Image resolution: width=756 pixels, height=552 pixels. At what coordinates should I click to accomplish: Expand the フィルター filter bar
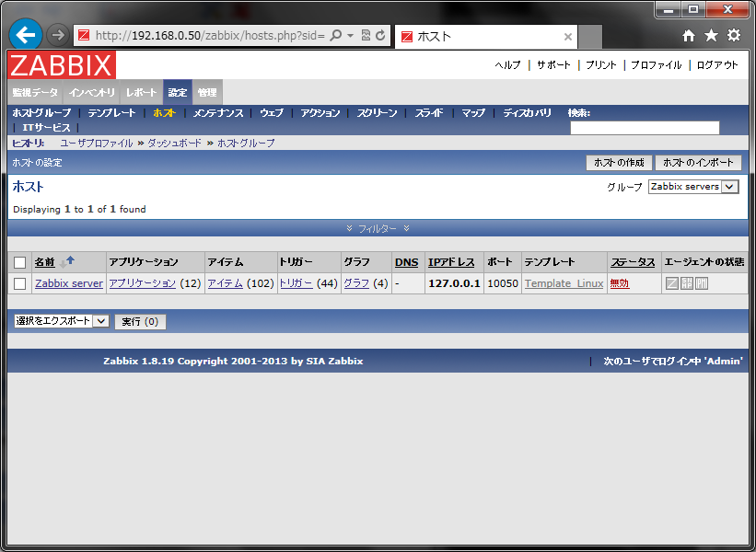click(x=378, y=228)
